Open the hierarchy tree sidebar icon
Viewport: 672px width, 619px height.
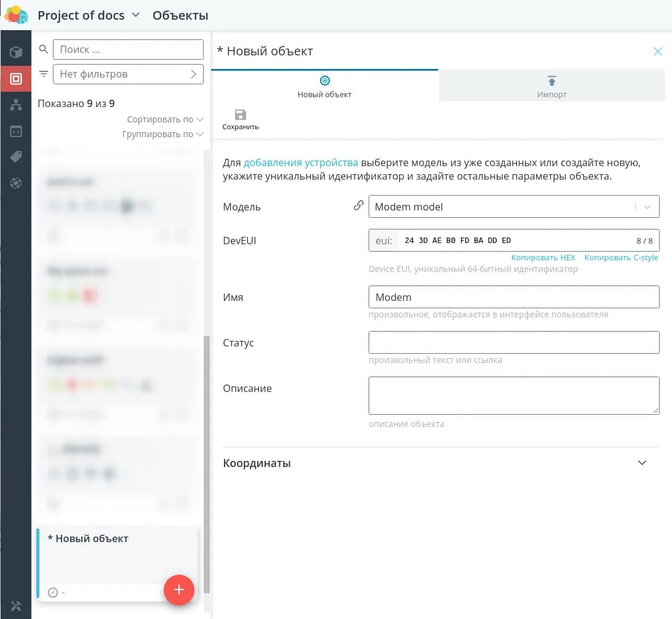16,105
